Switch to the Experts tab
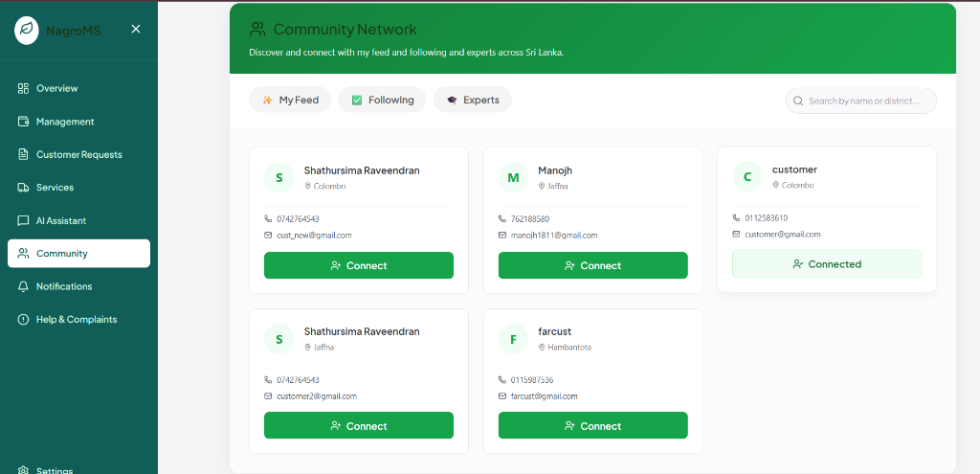The width and height of the screenshot is (980, 474). point(473,100)
